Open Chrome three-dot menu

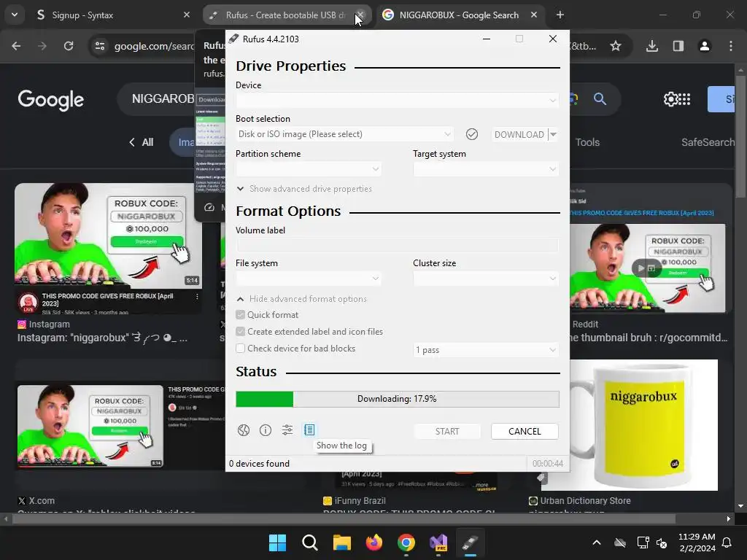point(731,46)
